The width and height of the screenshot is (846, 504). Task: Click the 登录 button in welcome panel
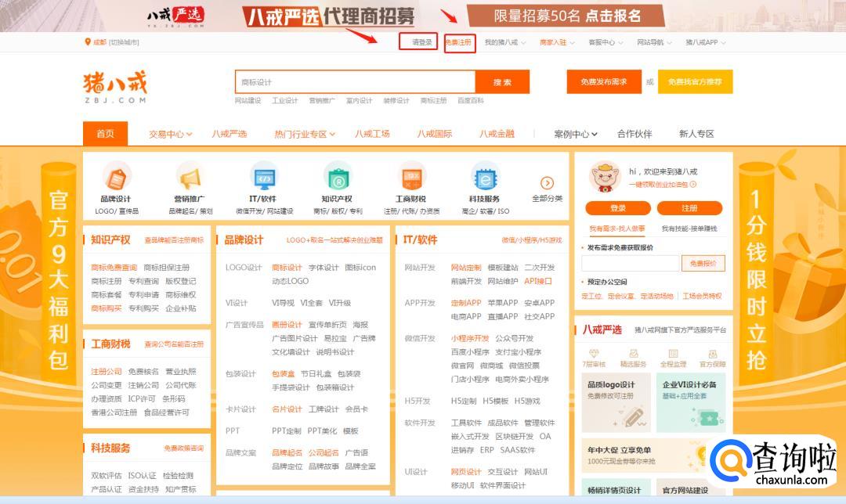click(x=618, y=208)
